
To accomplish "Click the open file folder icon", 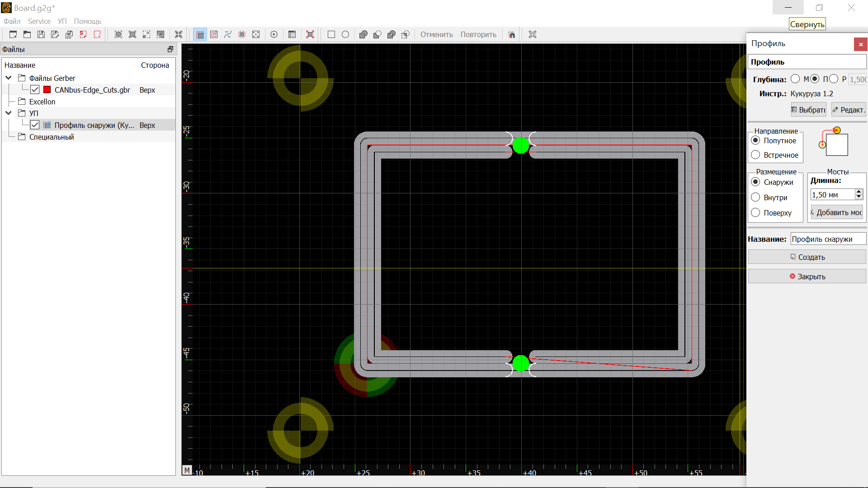I will pyautogui.click(x=27, y=34).
